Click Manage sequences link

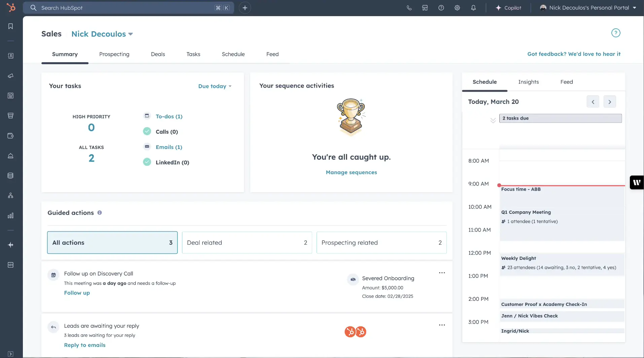click(x=351, y=172)
